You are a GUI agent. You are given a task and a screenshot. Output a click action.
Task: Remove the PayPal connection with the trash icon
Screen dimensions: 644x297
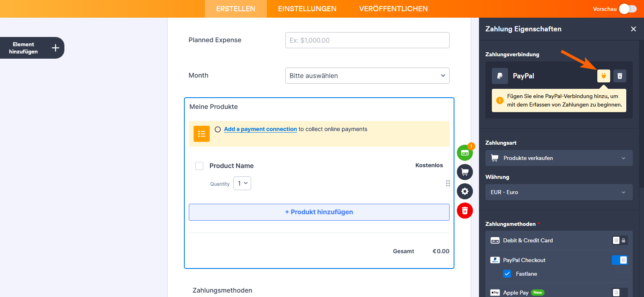(x=619, y=76)
